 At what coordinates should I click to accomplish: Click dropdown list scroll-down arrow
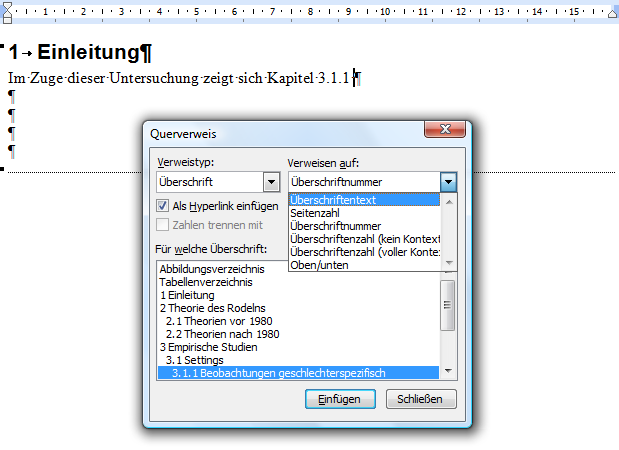[x=449, y=263]
